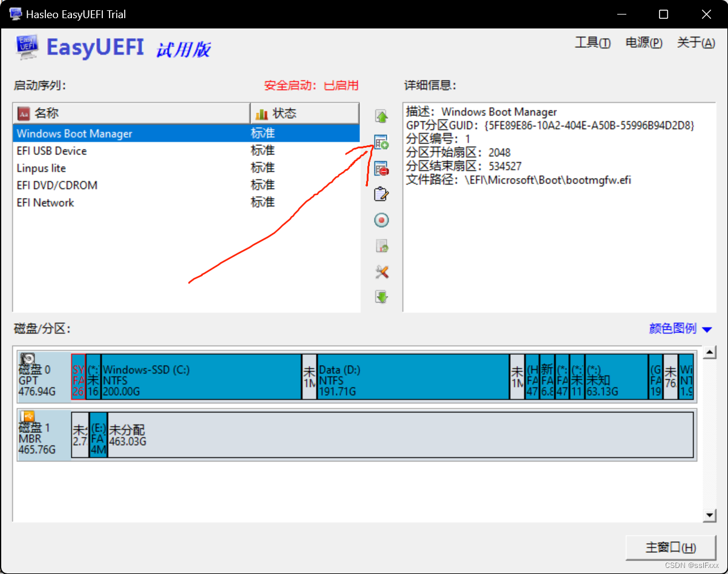Move selected boot entry down with green arrow
The height and width of the screenshot is (574, 728).
point(381,297)
